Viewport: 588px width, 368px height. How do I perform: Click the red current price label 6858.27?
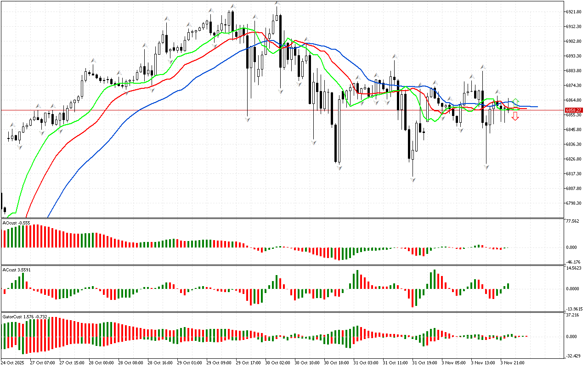coord(574,110)
